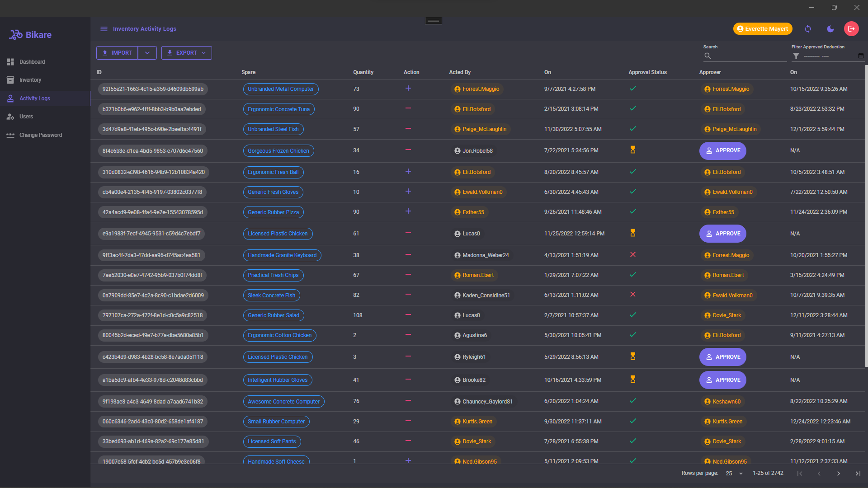Click the Import button
This screenshot has width=868, height=488.
[x=117, y=53]
